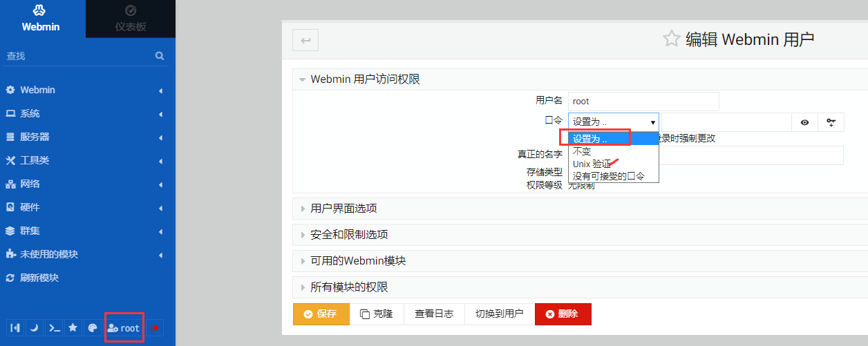The image size is (868, 346).
Task: Edit the 用户名 field containing root
Action: (643, 102)
